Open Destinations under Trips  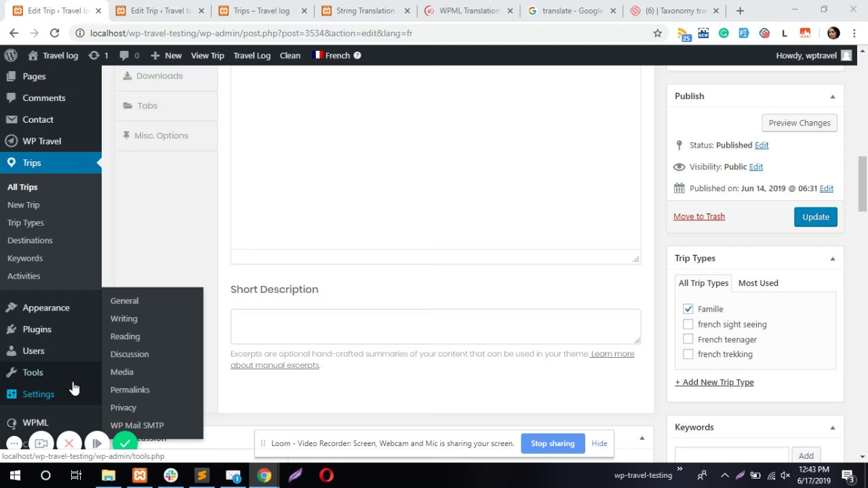pos(30,241)
